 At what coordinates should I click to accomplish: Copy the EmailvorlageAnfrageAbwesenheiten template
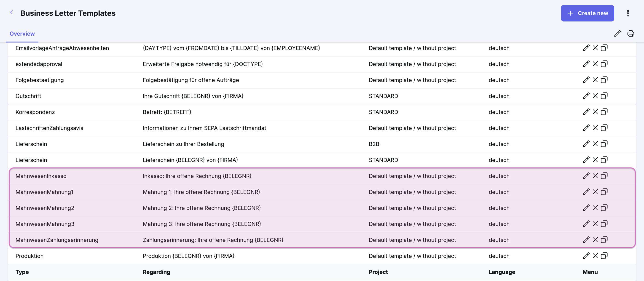click(604, 48)
